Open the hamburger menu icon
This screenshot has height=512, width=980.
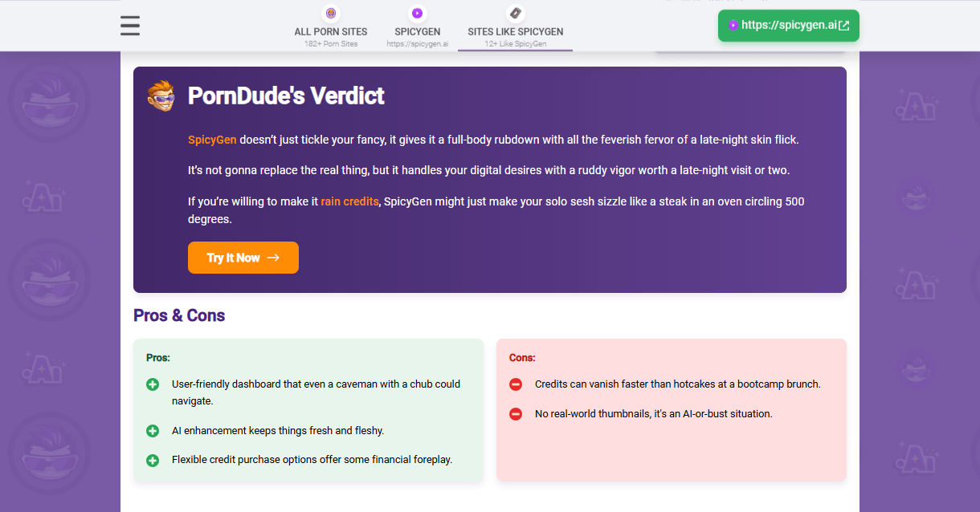[130, 26]
